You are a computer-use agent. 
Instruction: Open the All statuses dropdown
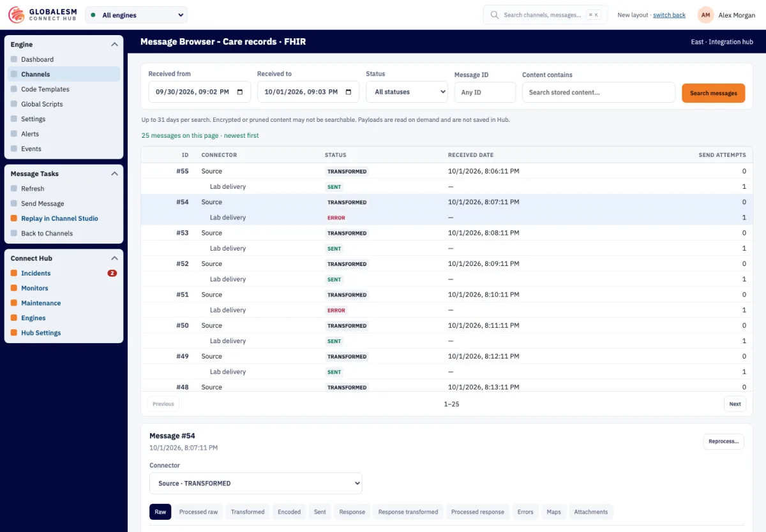407,92
